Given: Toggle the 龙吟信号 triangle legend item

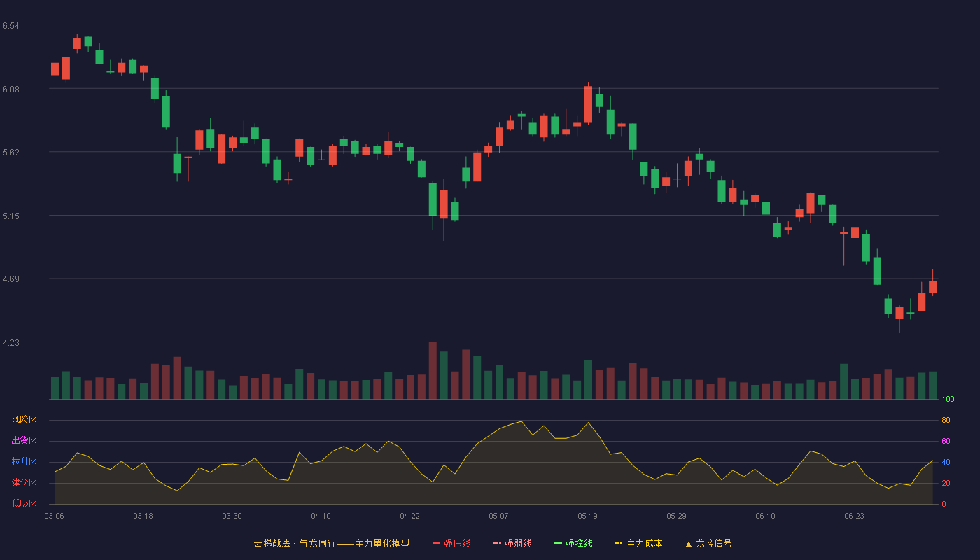Looking at the screenshot, I should click(x=708, y=543).
